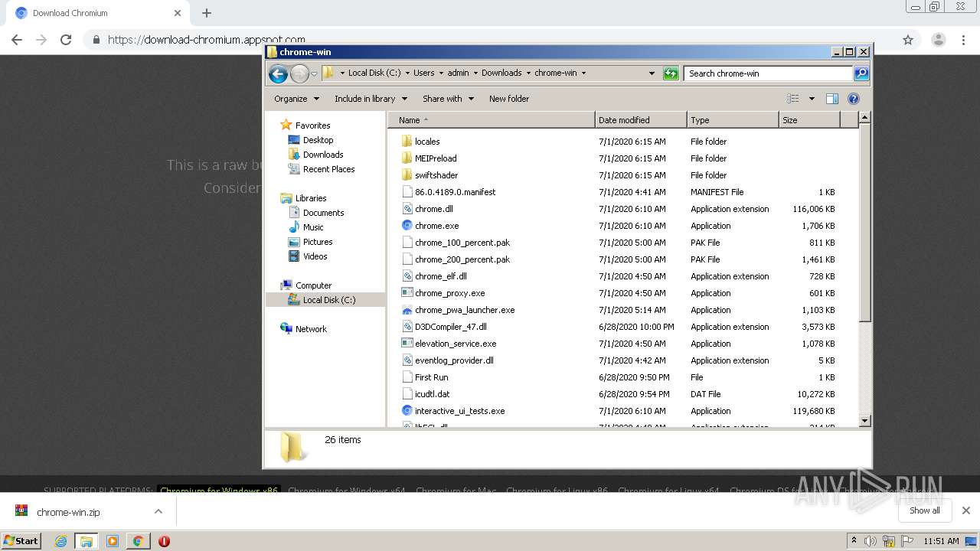Close the Chrome downloads bar

(966, 510)
